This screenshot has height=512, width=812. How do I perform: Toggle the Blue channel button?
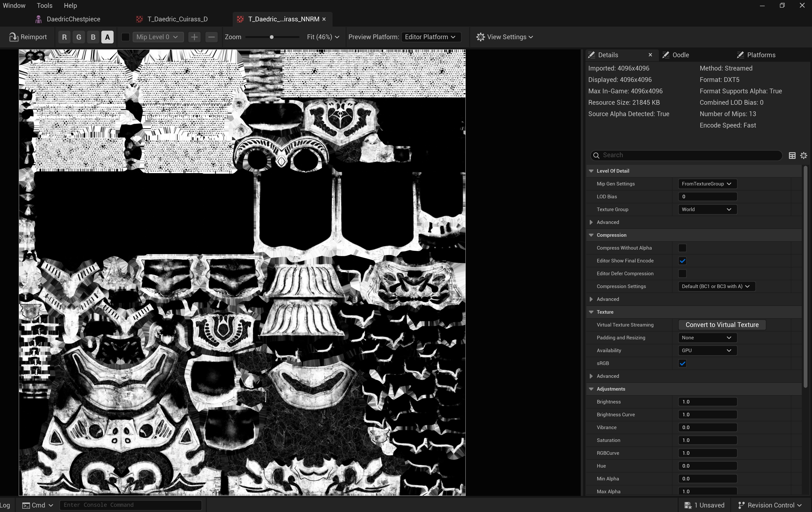point(93,37)
